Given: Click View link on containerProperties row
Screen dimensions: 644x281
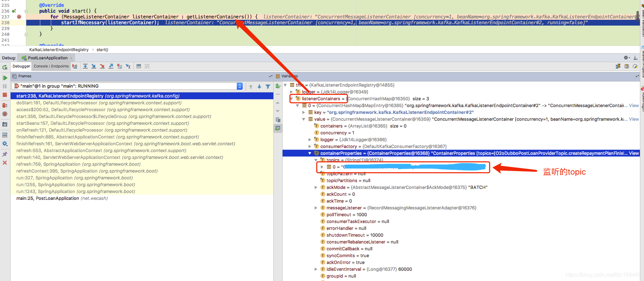Looking at the screenshot, I should tap(634, 153).
